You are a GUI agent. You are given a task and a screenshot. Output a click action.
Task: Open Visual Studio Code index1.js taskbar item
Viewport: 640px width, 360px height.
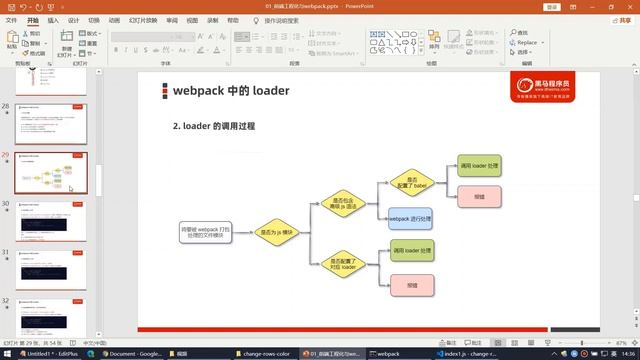(467, 354)
